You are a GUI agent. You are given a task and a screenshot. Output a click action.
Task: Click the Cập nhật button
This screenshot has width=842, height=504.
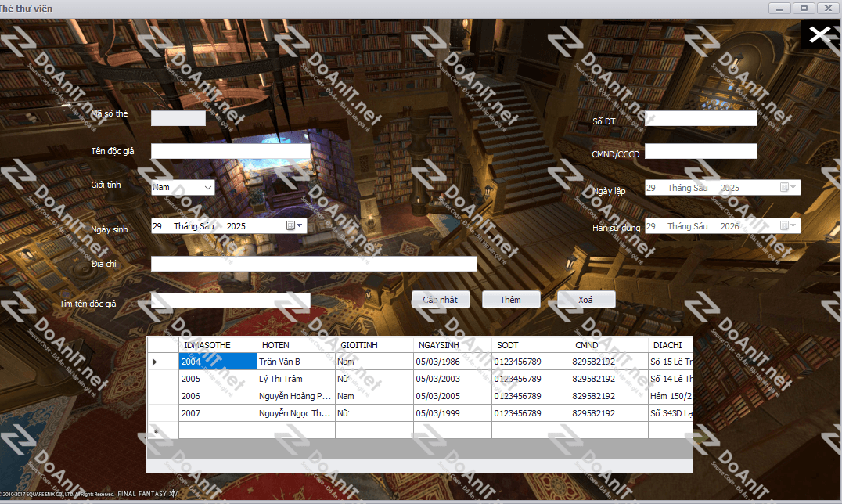click(x=441, y=299)
